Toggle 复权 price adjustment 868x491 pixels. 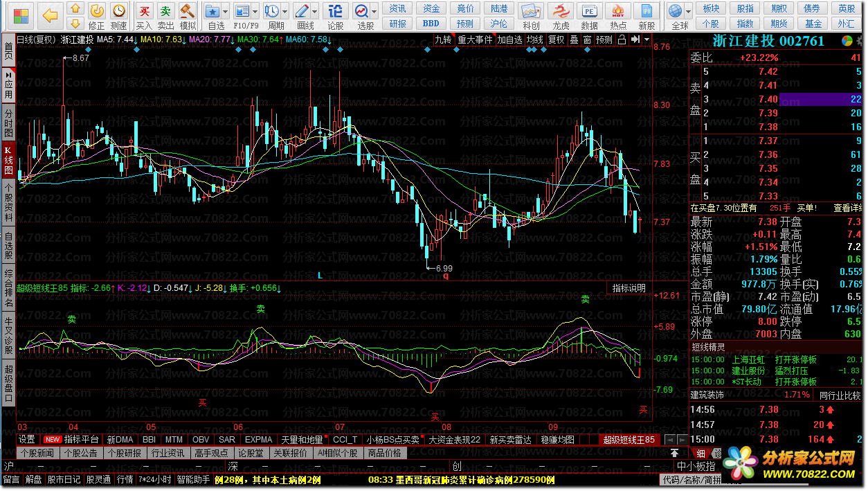[556, 39]
